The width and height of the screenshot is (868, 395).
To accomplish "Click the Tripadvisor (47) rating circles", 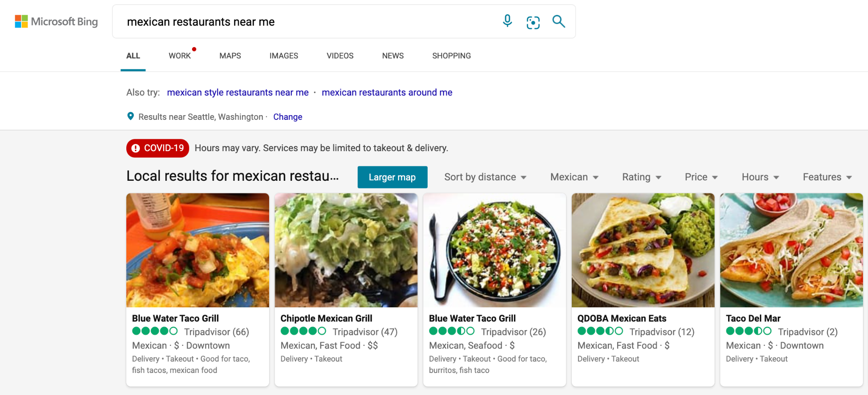I will (x=303, y=331).
